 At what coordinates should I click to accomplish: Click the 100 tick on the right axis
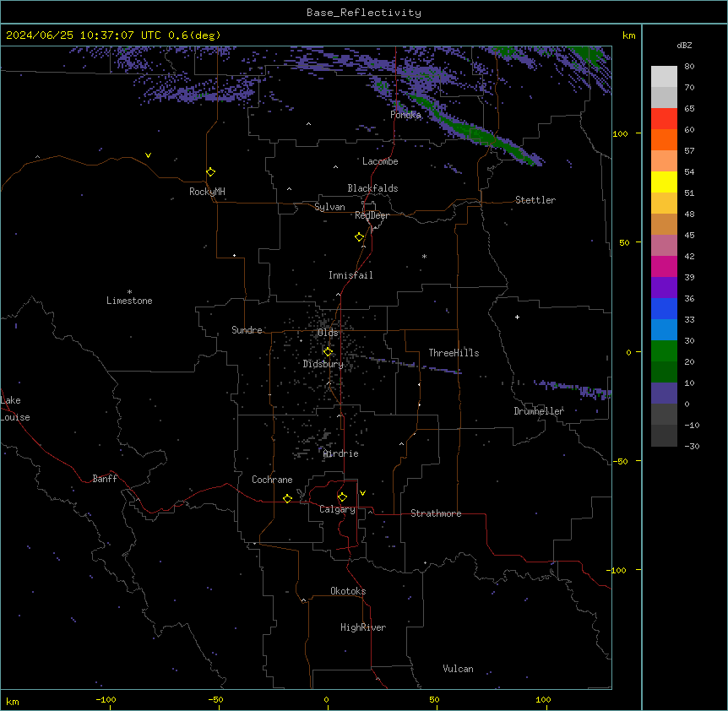point(620,133)
